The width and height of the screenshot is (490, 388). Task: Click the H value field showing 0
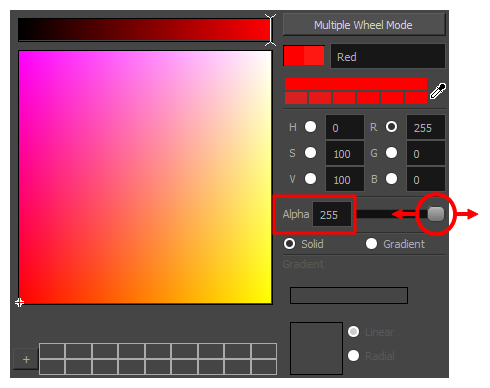point(345,127)
